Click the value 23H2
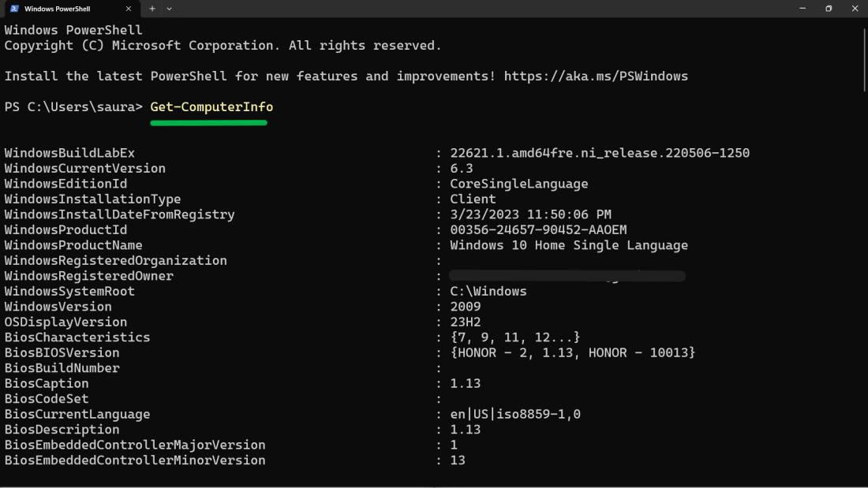This screenshot has width=868, height=488. (x=465, y=322)
